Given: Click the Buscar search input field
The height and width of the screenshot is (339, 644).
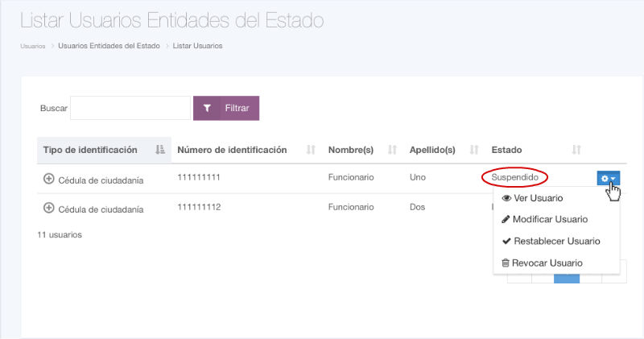Looking at the screenshot, I should 130,108.
